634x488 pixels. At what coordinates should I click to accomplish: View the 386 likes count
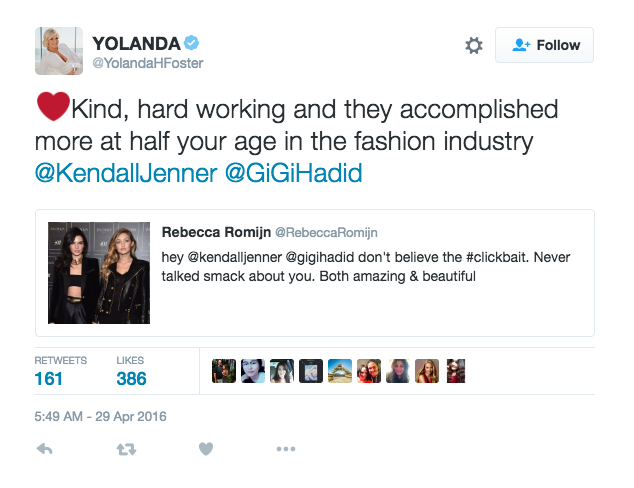tap(131, 379)
